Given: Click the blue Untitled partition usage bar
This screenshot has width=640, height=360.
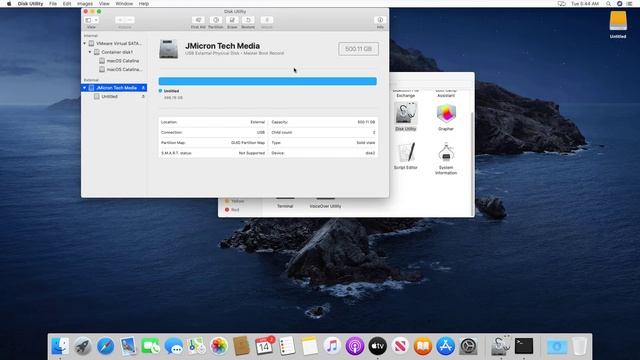Looking at the screenshot, I should click(267, 81).
